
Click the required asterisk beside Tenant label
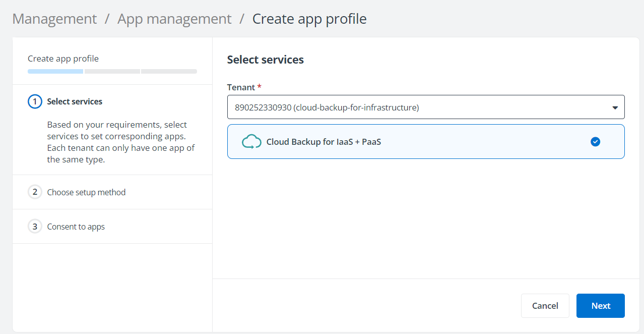(x=259, y=87)
